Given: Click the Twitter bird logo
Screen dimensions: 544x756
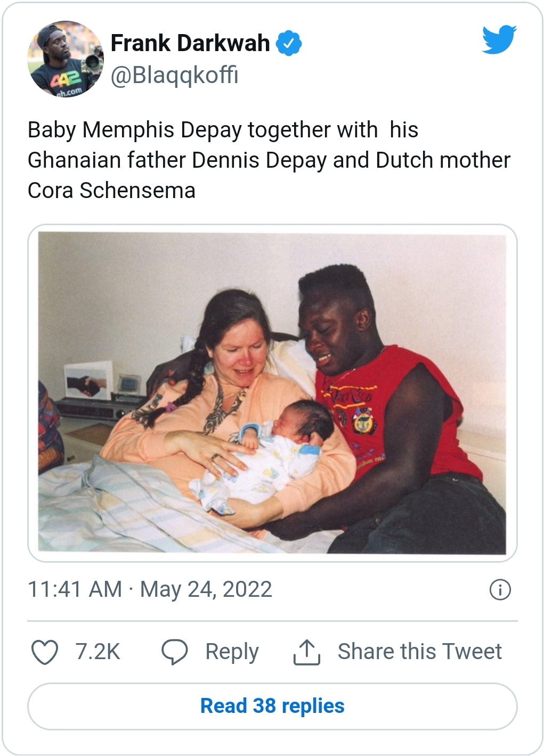Looking at the screenshot, I should [x=499, y=39].
